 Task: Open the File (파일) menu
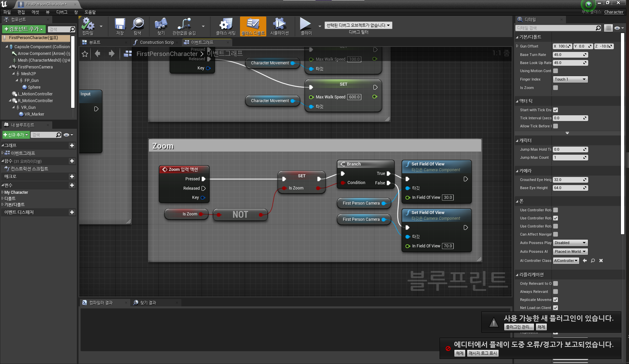(x=7, y=12)
